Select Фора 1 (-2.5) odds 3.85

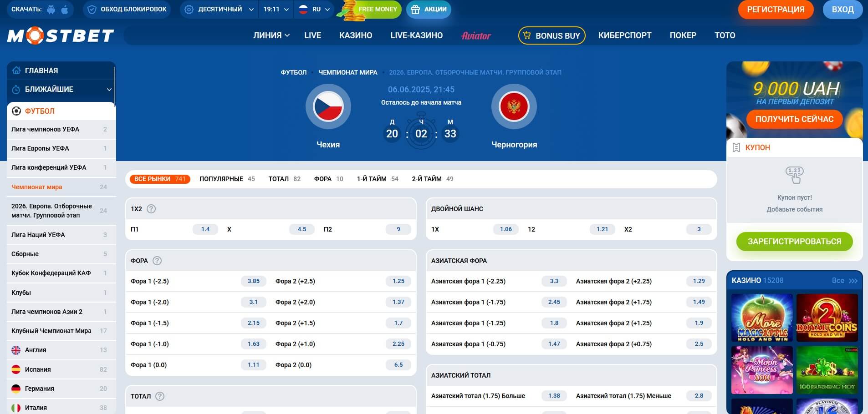pos(254,281)
